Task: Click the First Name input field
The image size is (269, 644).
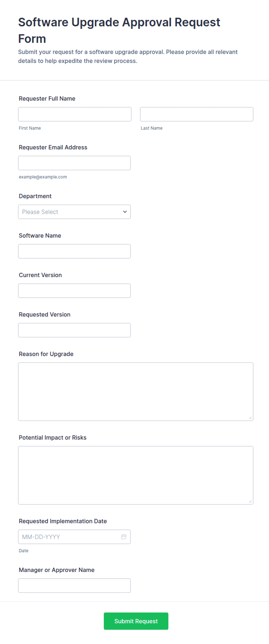Action: (75, 114)
